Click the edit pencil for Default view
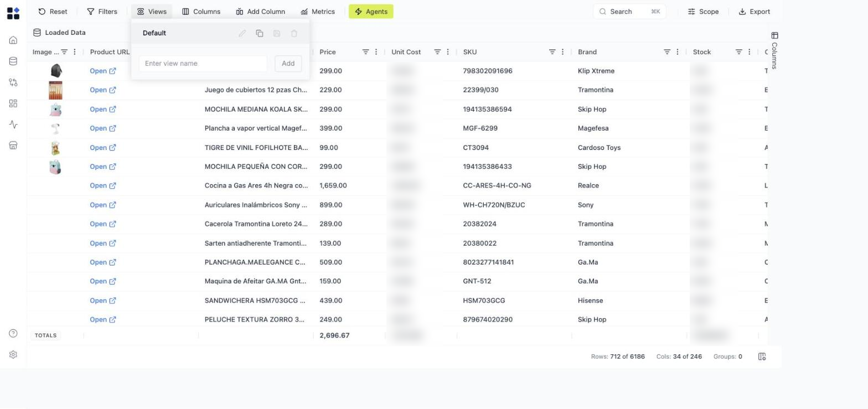Image resolution: width=868 pixels, height=409 pixels. (x=242, y=33)
